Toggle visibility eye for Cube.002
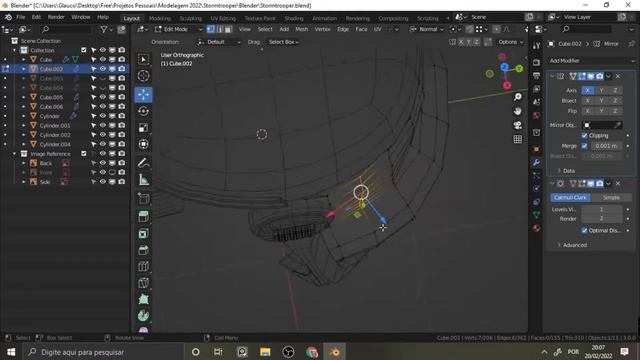The image size is (640, 360). click(103, 69)
